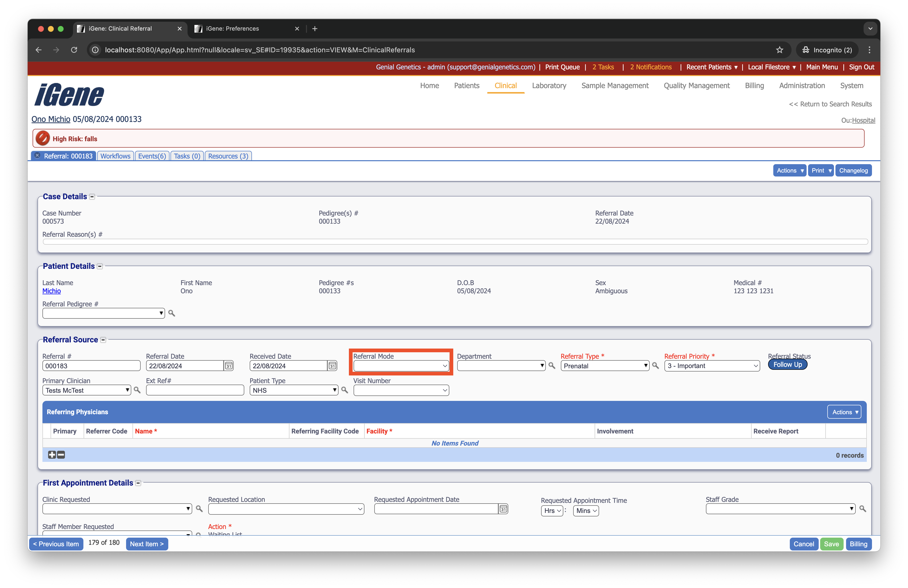Collapse the Patient Details section
This screenshot has width=908, height=588.
100,266
